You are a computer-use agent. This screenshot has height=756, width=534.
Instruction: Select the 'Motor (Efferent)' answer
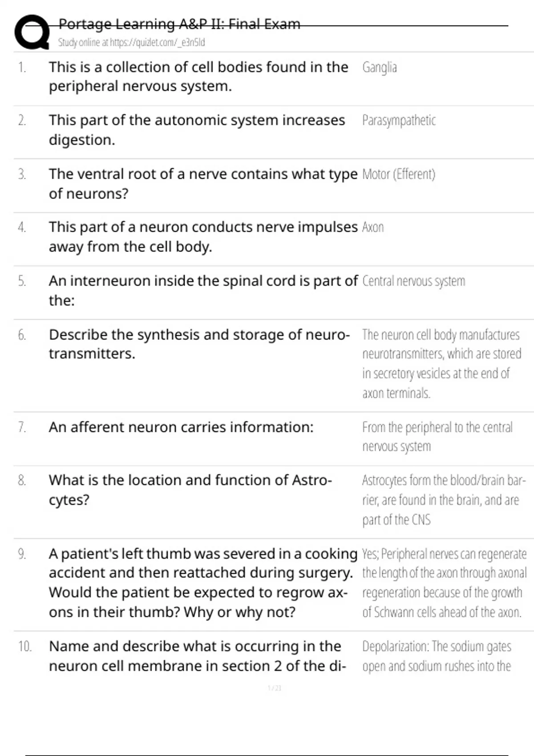(x=398, y=174)
